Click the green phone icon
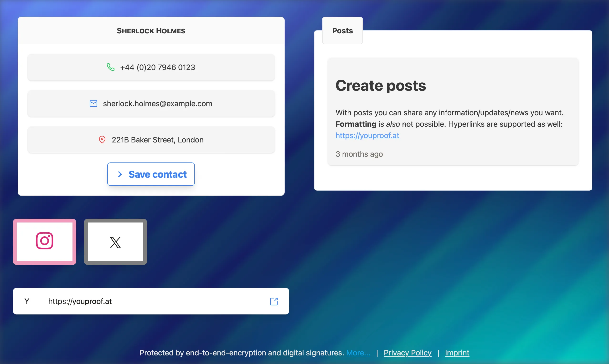Image resolution: width=609 pixels, height=364 pixels. pos(110,67)
